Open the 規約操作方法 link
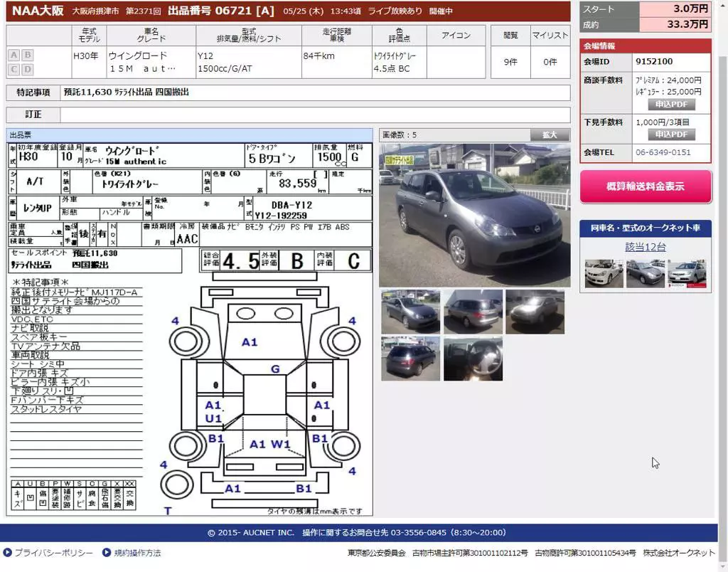 (137, 553)
